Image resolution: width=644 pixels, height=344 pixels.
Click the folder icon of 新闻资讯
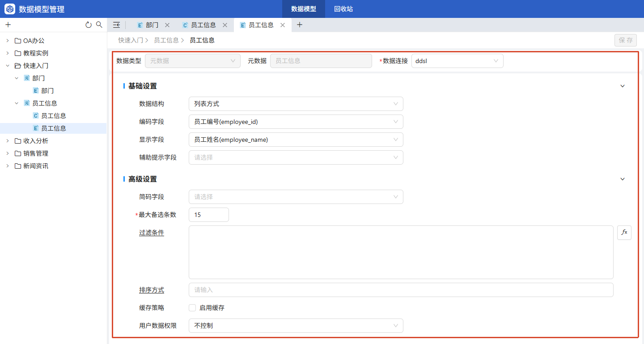pos(18,166)
